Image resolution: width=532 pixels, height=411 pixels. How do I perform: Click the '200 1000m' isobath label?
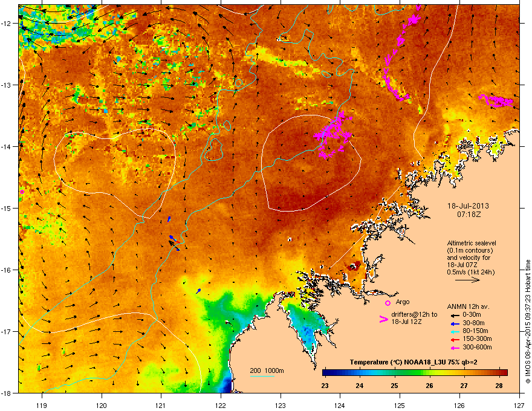pyautogui.click(x=267, y=371)
